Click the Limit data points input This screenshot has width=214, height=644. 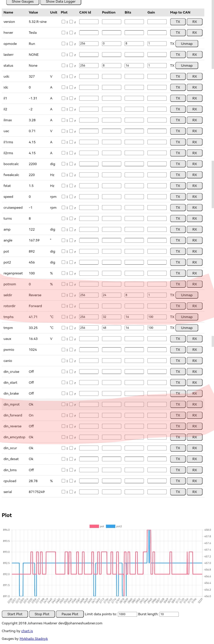[x=127, y=614]
